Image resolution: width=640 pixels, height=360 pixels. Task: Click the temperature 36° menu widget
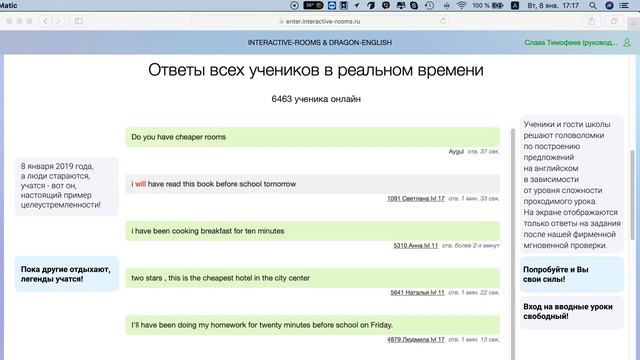(313, 5)
